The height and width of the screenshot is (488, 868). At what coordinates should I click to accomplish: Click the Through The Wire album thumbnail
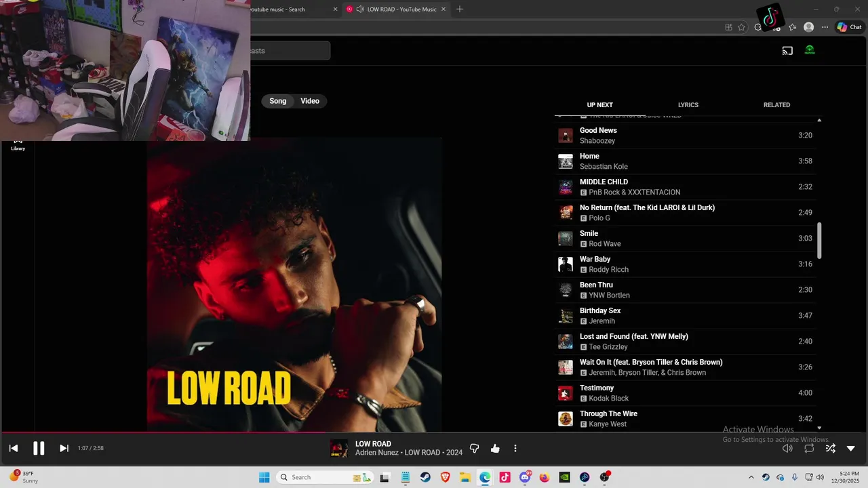click(x=566, y=419)
